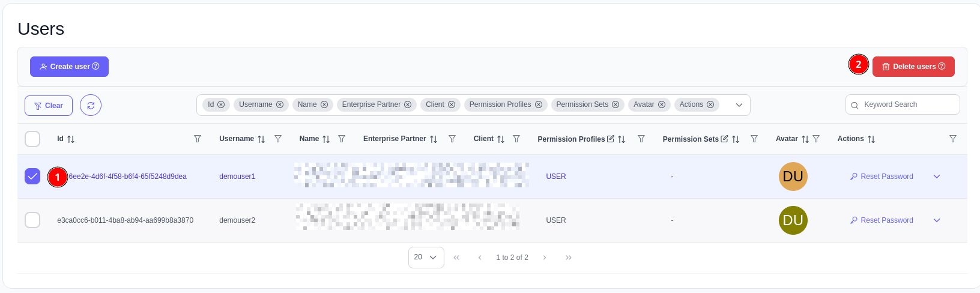
Task: Click into the Keyword Search field
Action: (907, 104)
